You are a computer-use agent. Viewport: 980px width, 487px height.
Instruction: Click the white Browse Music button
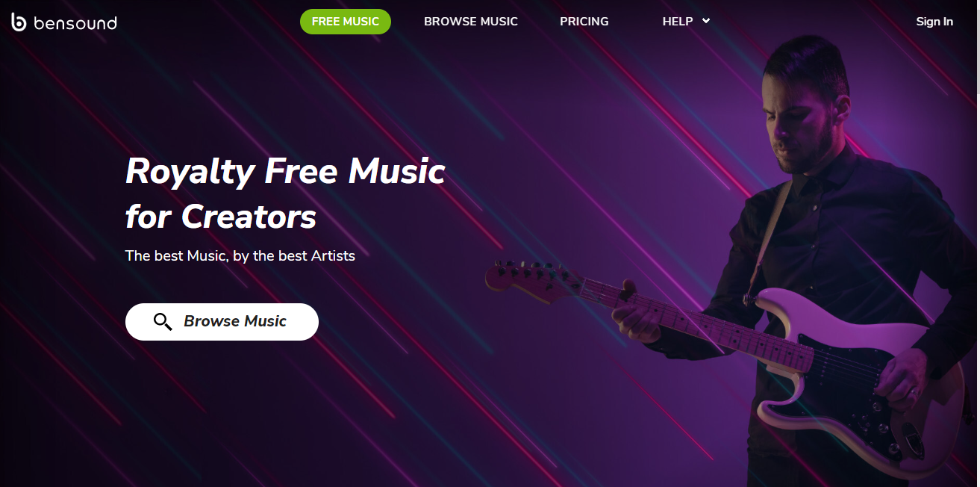(x=222, y=322)
